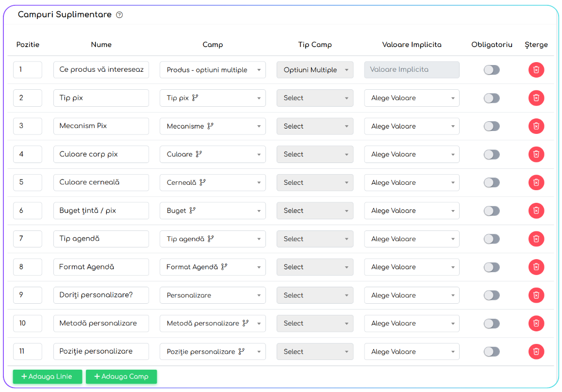Click the trash icon for Tip agendă
This screenshot has height=392, width=562.
(536, 239)
